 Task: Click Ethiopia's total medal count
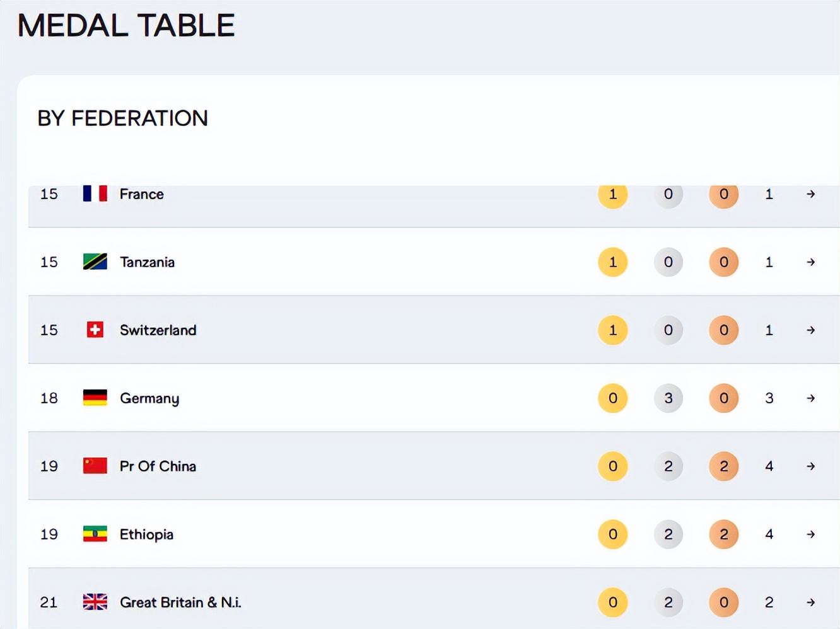click(769, 534)
